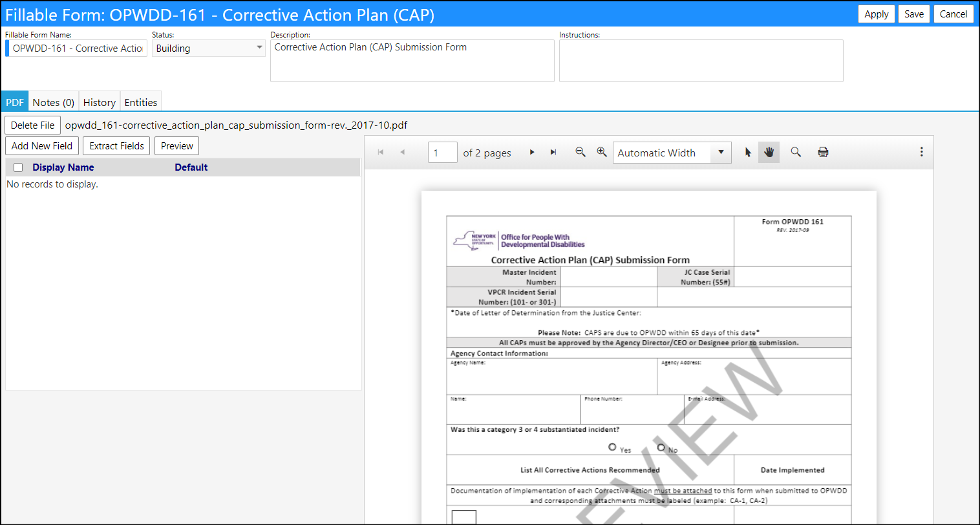Select No radio for category 3 or 4 incident
Viewport: 980px width, 525px height.
661,447
